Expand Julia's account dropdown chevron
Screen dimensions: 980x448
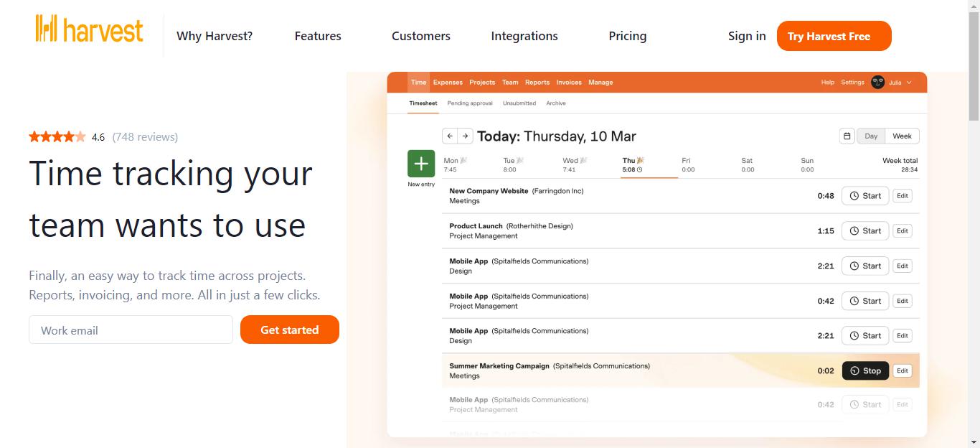(910, 83)
